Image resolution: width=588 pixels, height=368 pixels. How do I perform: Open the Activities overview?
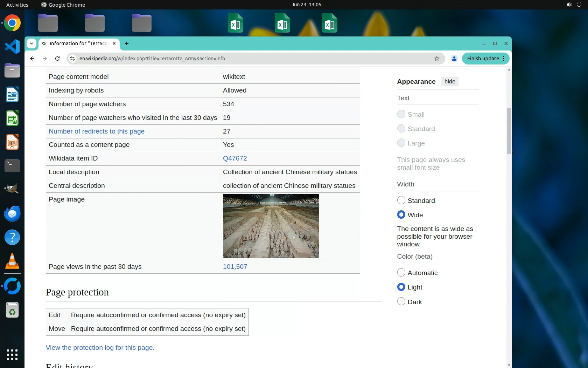pos(17,5)
